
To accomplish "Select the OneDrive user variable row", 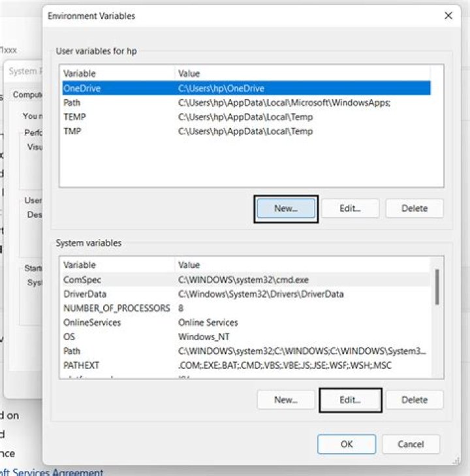I will coord(246,88).
